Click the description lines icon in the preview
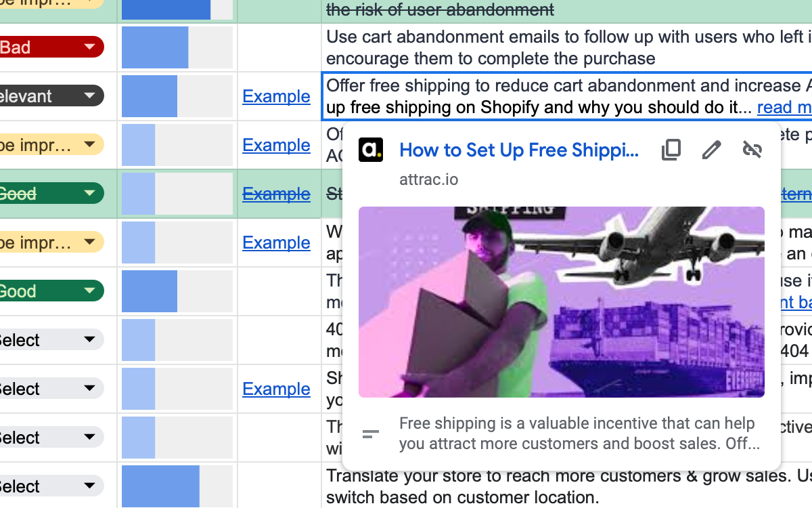Screen dimensions: 812x508 pos(371,434)
